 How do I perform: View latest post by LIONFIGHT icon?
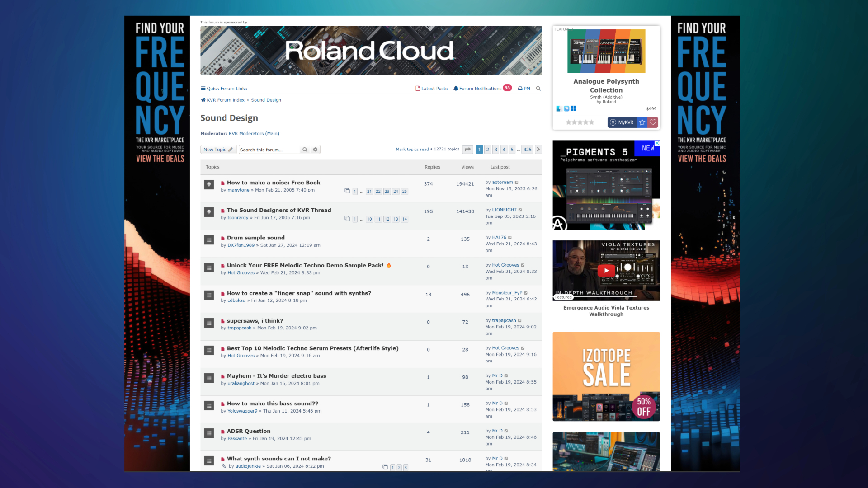(520, 210)
